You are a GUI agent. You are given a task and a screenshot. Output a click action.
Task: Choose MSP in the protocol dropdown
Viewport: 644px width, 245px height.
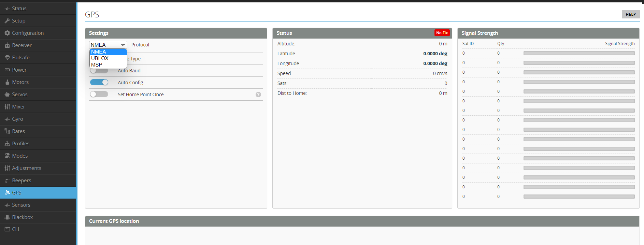tap(97, 65)
